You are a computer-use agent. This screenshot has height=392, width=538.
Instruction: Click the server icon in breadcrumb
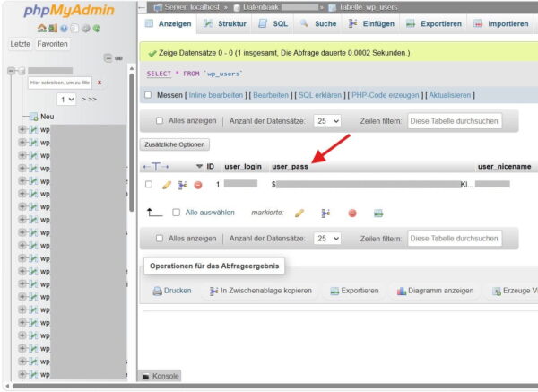click(158, 7)
